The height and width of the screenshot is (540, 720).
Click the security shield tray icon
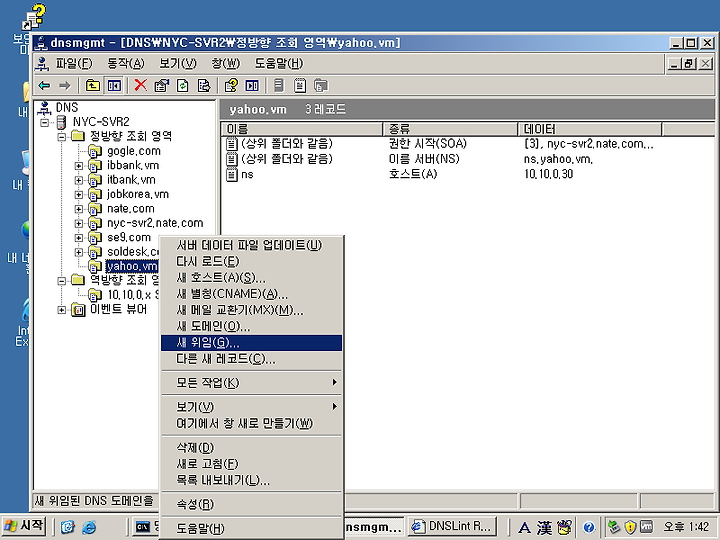(x=630, y=527)
